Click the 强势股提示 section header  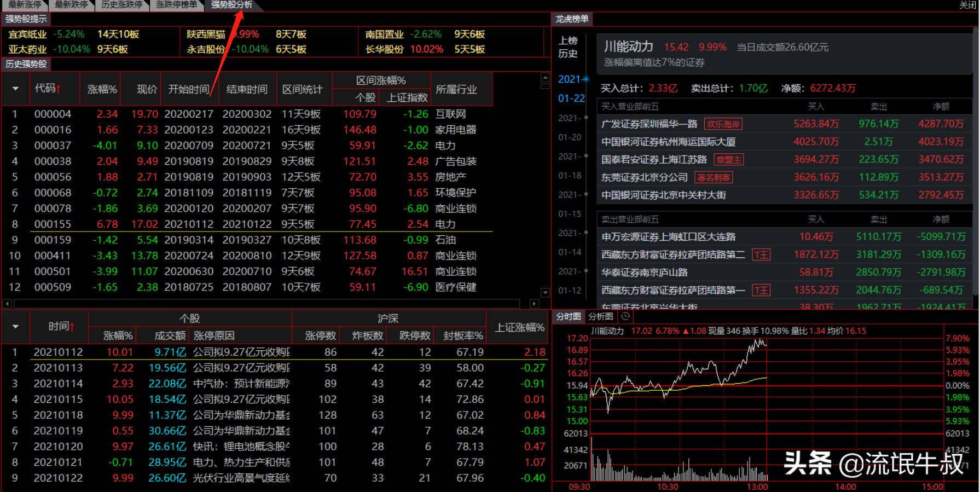click(x=26, y=19)
